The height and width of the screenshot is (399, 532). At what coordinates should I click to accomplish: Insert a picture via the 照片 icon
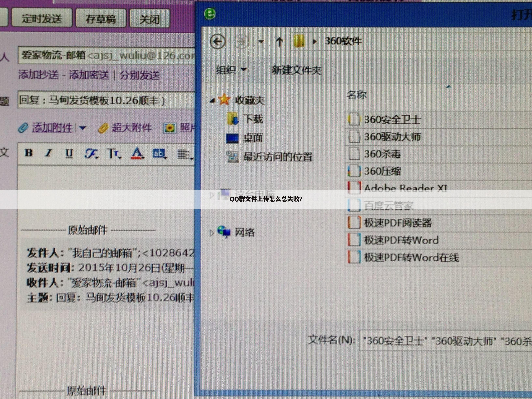(170, 128)
